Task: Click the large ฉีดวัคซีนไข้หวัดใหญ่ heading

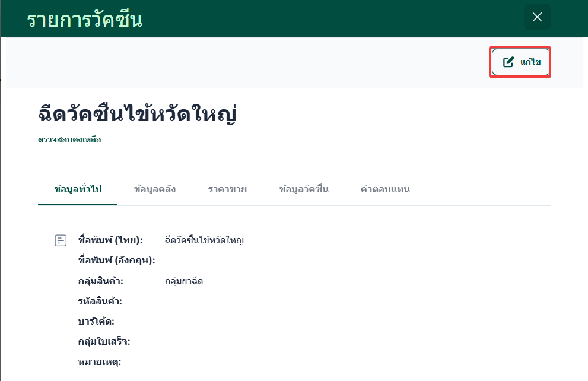Action: coord(137,113)
